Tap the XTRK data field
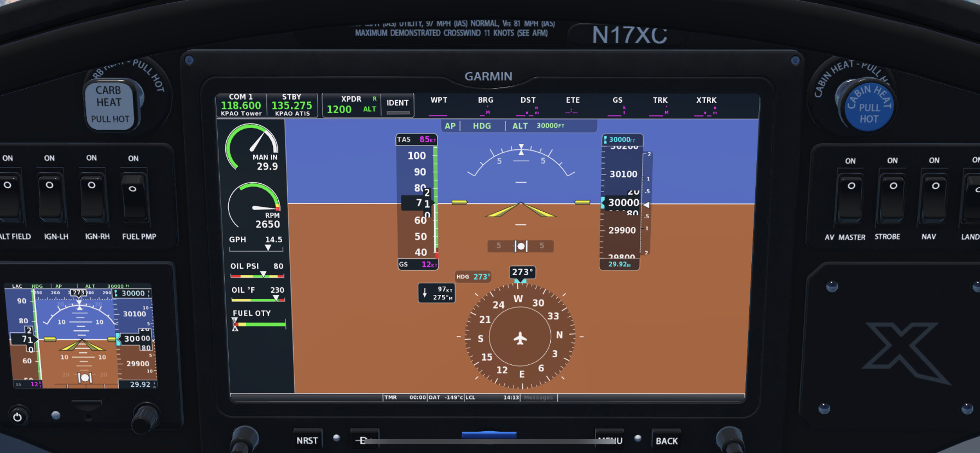The width and height of the screenshot is (980, 453). [x=706, y=106]
